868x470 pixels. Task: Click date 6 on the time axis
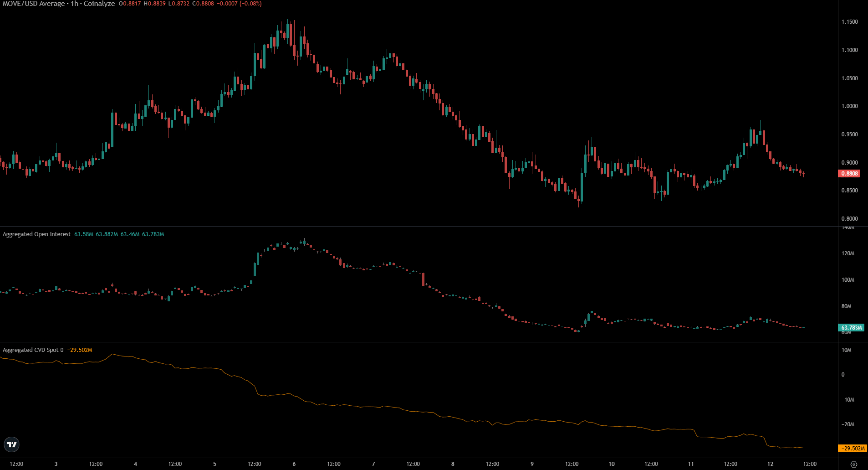[x=294, y=464]
